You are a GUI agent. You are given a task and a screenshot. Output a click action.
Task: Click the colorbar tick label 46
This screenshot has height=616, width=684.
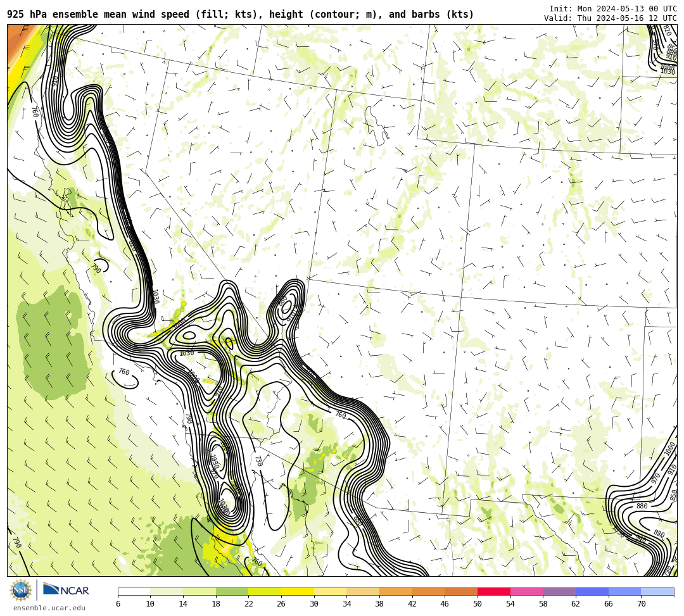445,604
